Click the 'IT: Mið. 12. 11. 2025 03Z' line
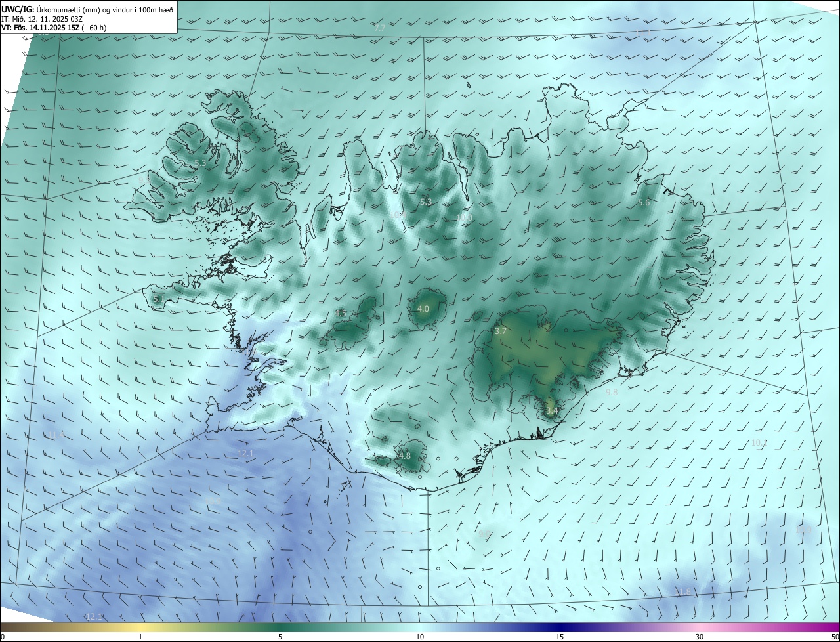Image resolution: width=840 pixels, height=642 pixels. coord(41,18)
